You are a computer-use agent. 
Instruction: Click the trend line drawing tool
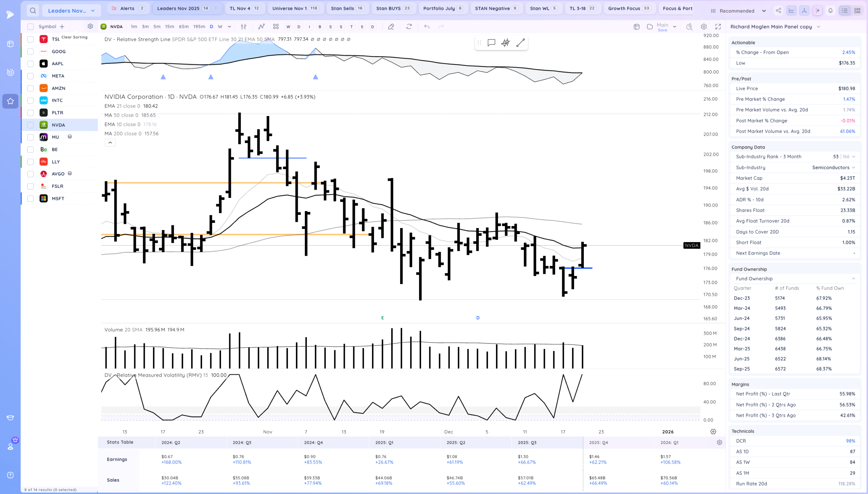(x=520, y=43)
